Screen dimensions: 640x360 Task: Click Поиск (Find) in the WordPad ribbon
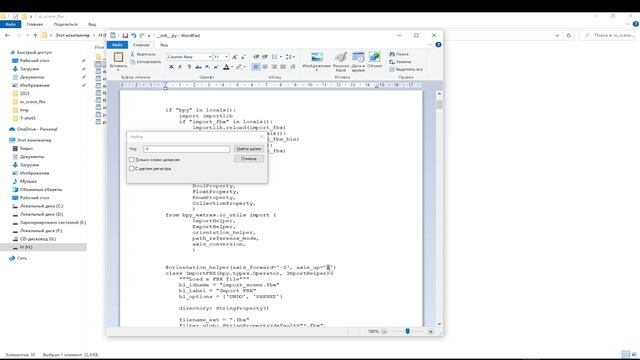(399, 54)
